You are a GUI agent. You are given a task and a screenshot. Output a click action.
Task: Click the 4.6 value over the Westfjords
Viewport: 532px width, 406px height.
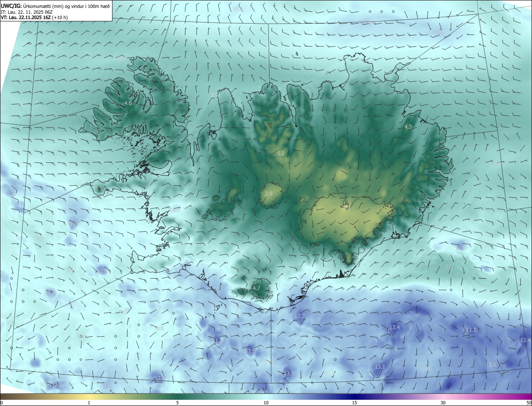point(128,103)
